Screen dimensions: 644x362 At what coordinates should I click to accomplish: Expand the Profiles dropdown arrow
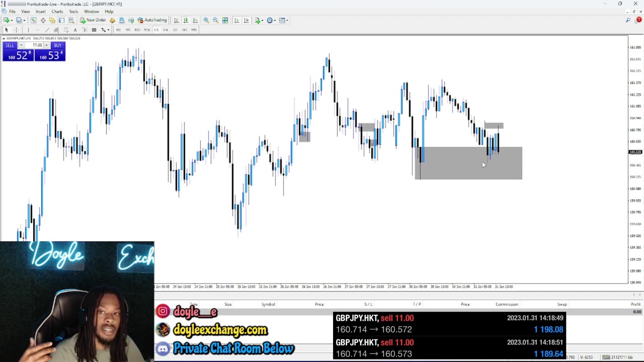tap(24, 21)
